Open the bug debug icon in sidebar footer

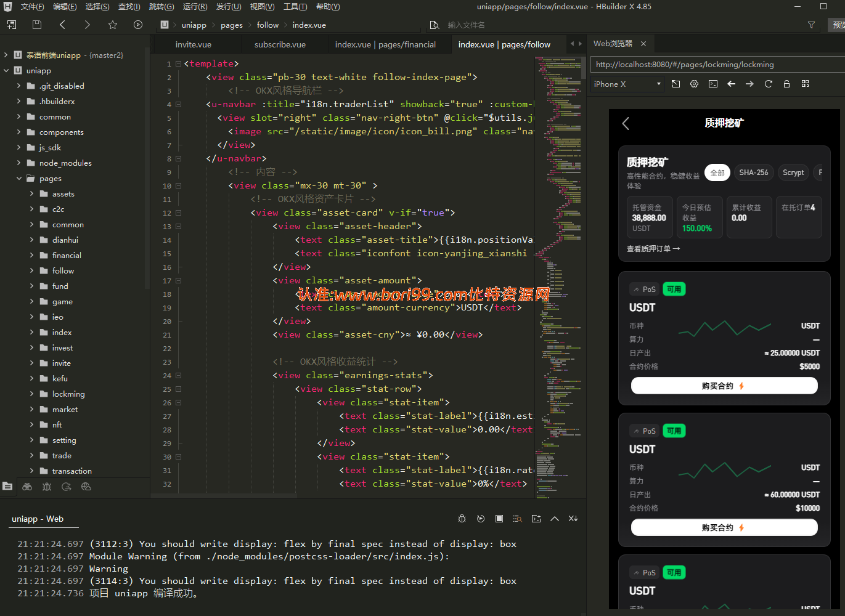pos(47,487)
